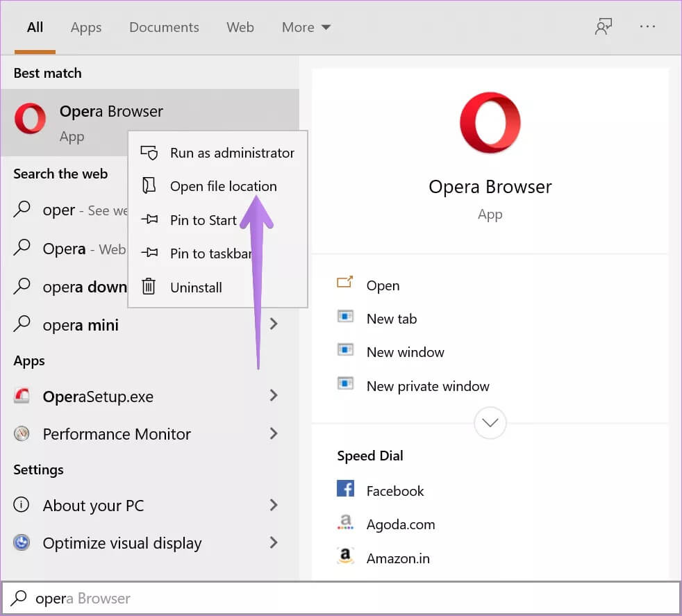The height and width of the screenshot is (616, 682).
Task: Click the magnifier icon in search box
Action: (19, 598)
